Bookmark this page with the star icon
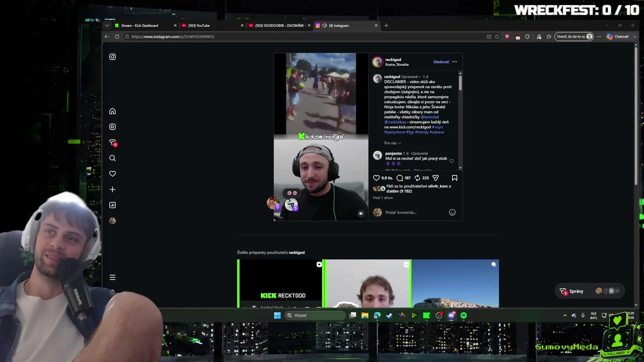 pos(497,37)
